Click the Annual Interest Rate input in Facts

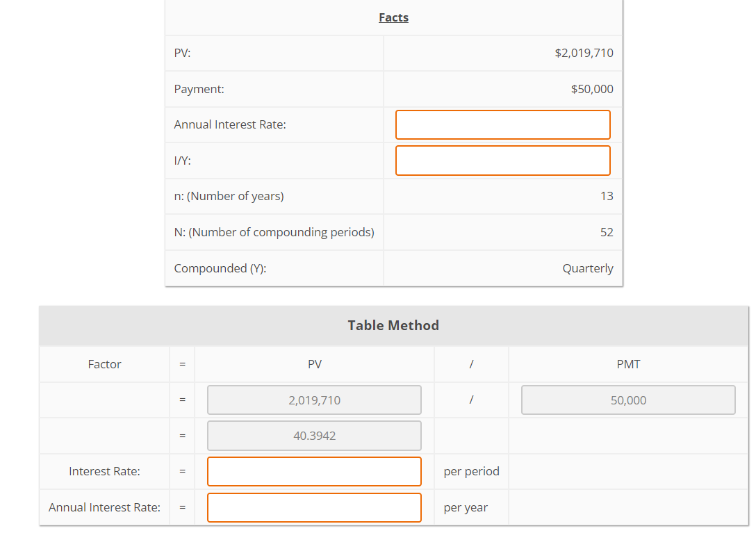tap(502, 125)
